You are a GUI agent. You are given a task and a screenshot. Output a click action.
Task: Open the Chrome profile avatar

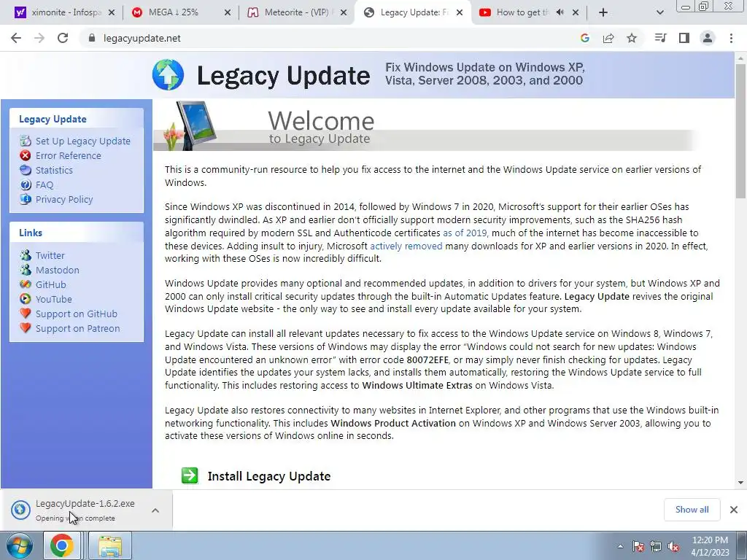[x=708, y=38]
